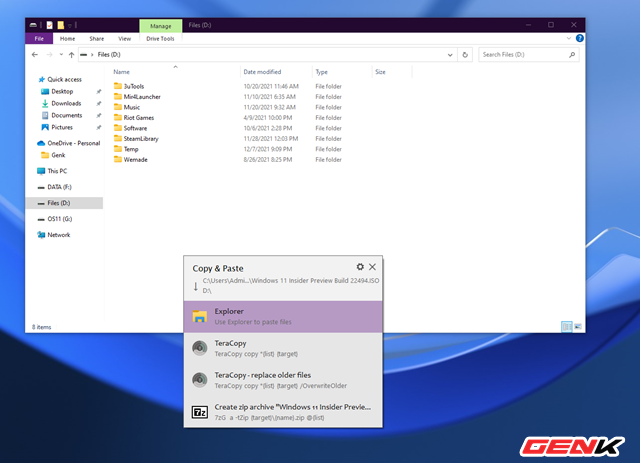This screenshot has height=463, width=640.
Task: Select TeraCopy - replace older files
Action: click(x=283, y=380)
